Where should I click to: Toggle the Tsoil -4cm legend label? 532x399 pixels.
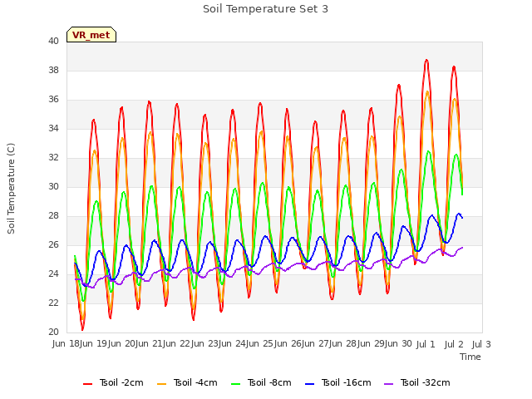tap(195, 382)
